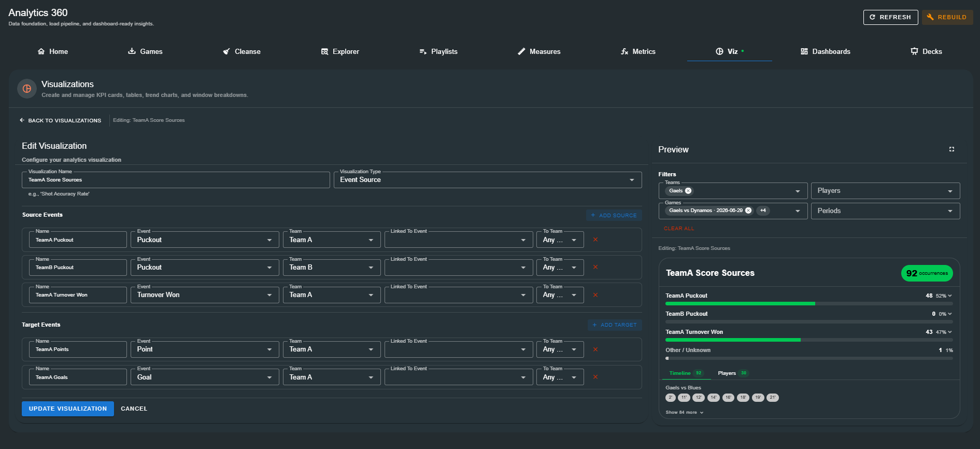Open the Games tab
This screenshot has width=980, height=449.
click(x=145, y=51)
